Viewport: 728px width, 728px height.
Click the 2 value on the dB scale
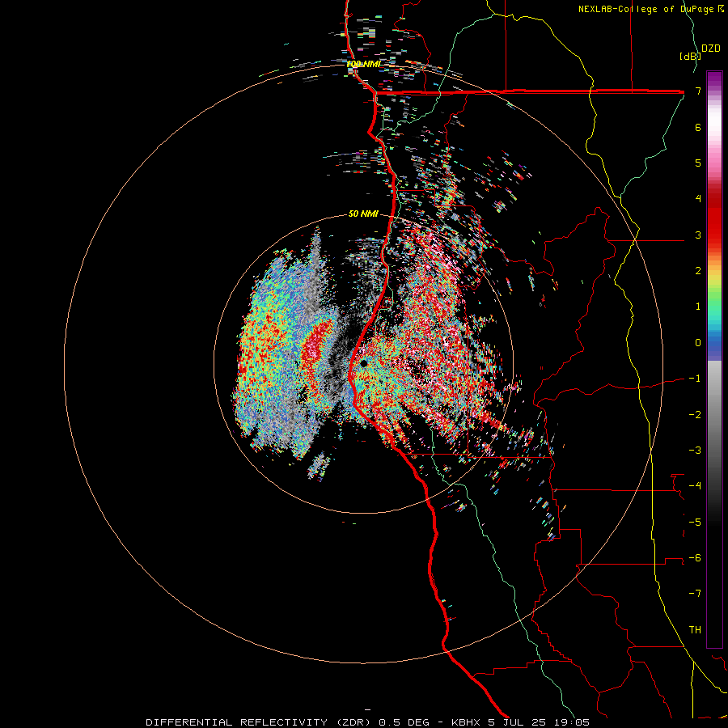698,271
